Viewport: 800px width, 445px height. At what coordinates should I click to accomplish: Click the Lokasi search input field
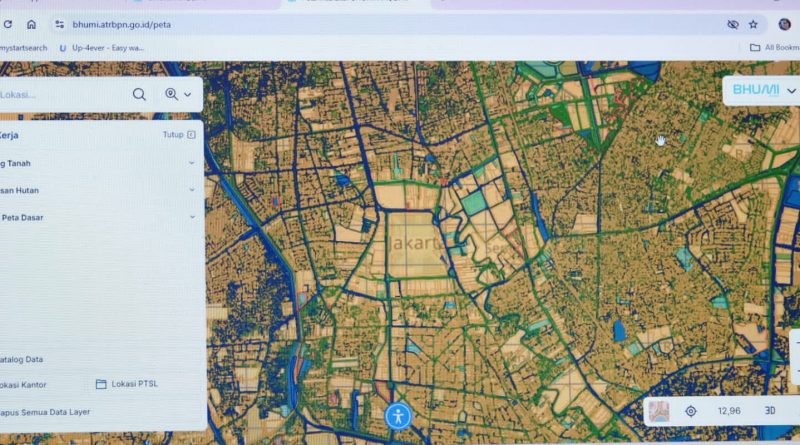[60, 95]
